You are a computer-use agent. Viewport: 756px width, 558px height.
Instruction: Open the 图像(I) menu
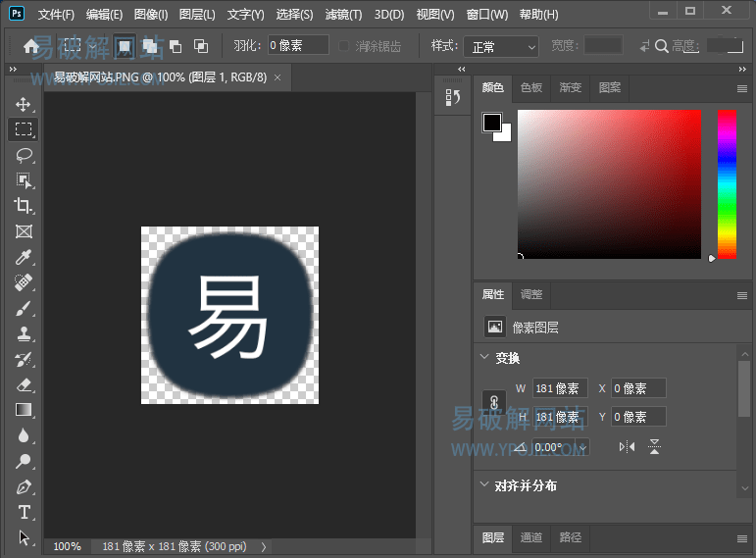coord(151,15)
